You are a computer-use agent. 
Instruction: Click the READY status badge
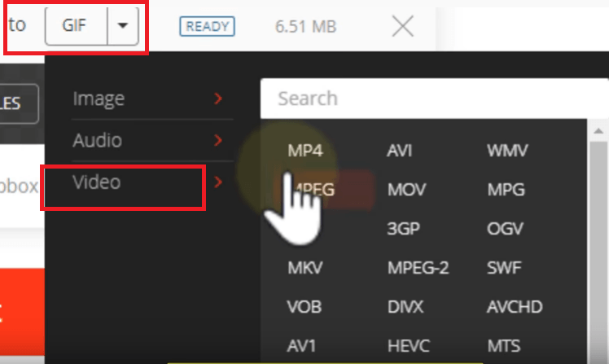coord(207,26)
